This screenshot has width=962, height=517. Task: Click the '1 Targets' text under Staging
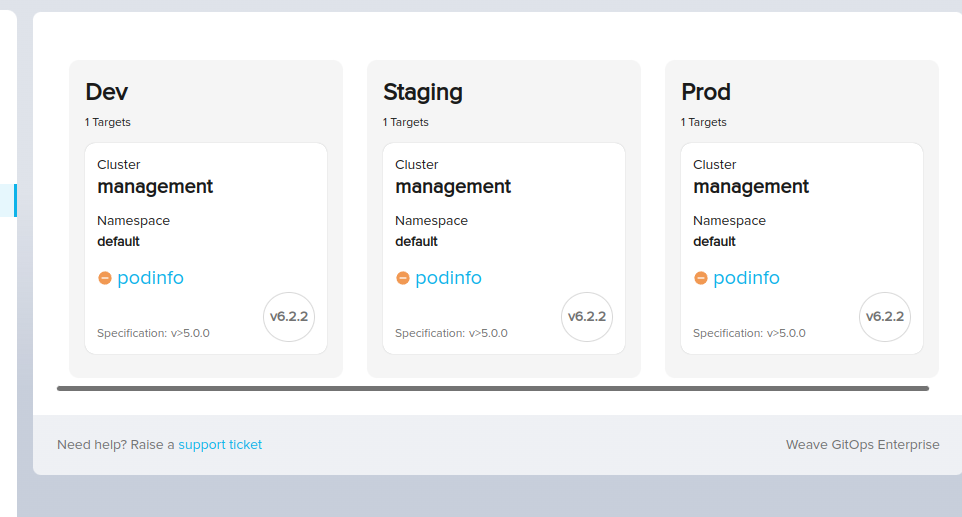pyautogui.click(x=406, y=122)
